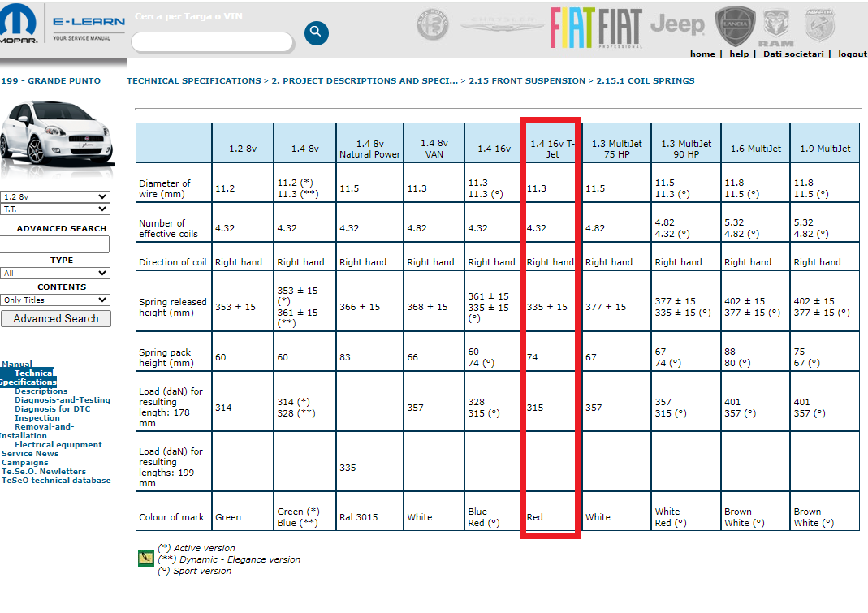Open the help link

point(739,54)
